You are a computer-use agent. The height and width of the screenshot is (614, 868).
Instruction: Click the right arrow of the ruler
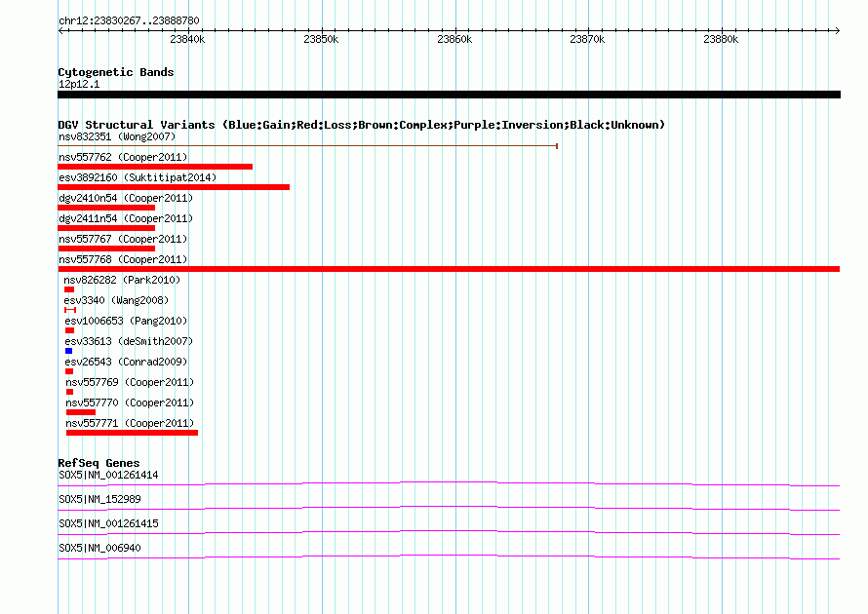[837, 30]
